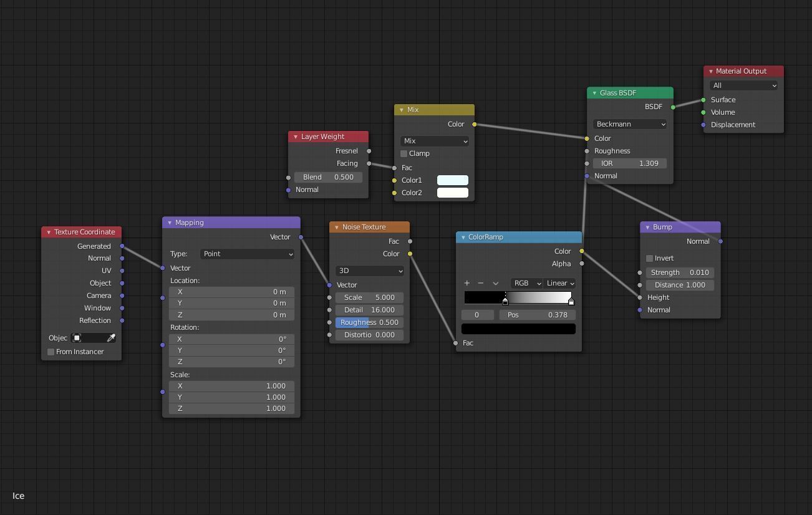Click the Glass BSDF Roughness input socket
This screenshot has height=515, width=812.
coord(587,151)
